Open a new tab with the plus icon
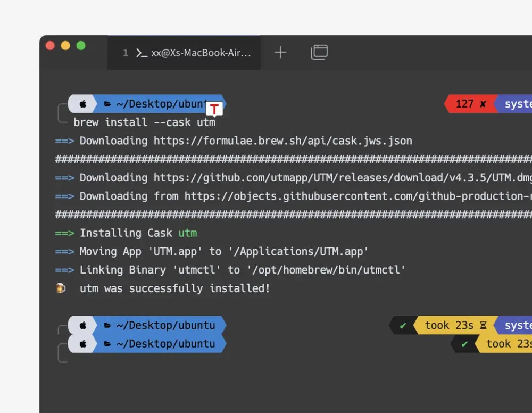Image resolution: width=532 pixels, height=413 pixels. [x=280, y=52]
